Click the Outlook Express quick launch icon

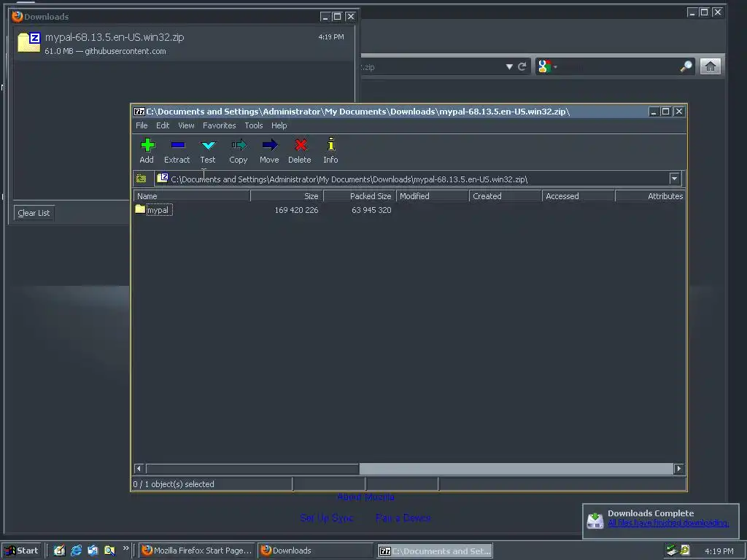point(93,551)
